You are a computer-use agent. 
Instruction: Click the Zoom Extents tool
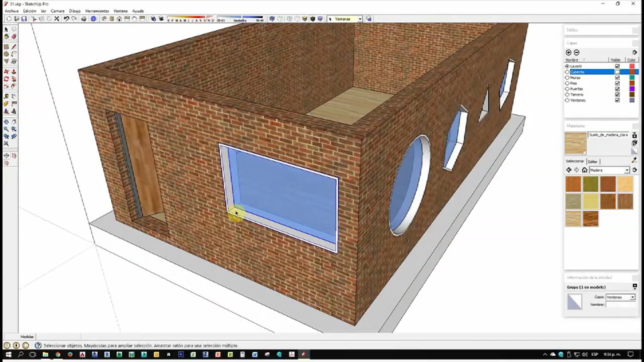[6, 144]
